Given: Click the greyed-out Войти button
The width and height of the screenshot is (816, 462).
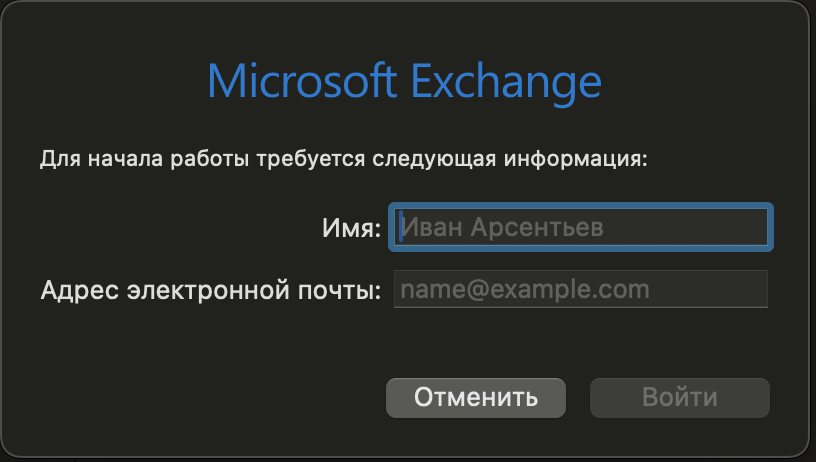Looking at the screenshot, I should [x=679, y=397].
